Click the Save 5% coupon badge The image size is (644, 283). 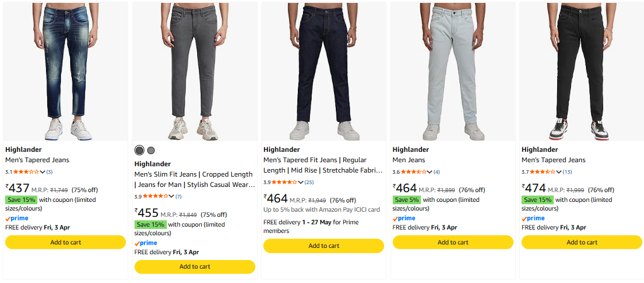[407, 200]
